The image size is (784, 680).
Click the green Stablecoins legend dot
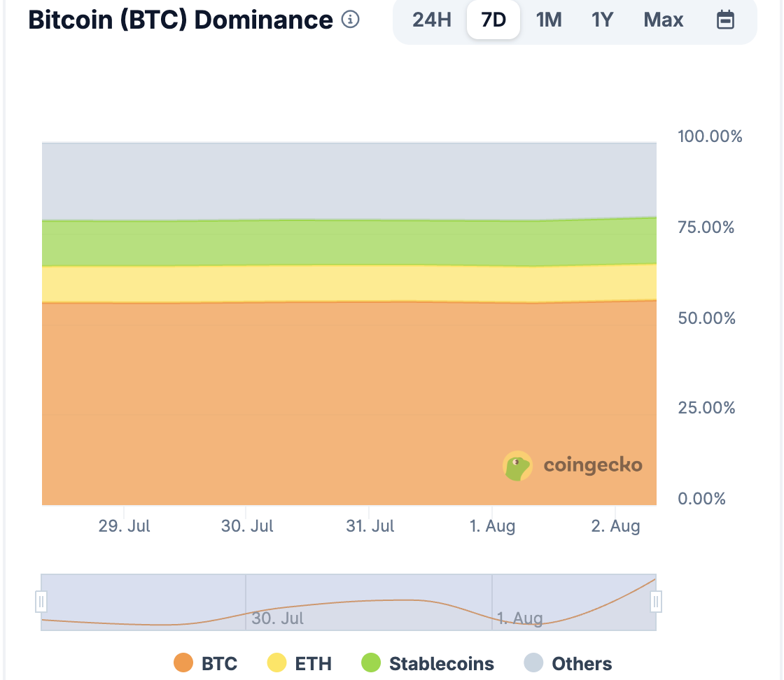click(x=370, y=663)
